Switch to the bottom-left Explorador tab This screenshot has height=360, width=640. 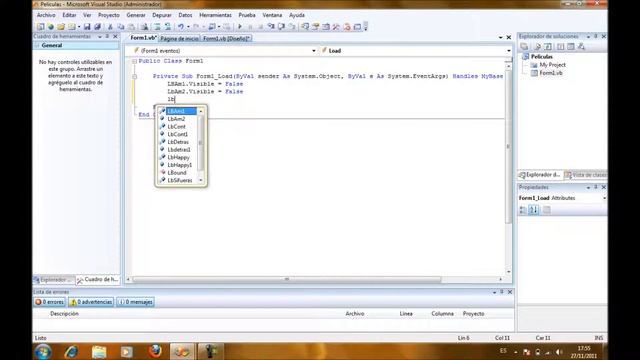[x=53, y=280]
